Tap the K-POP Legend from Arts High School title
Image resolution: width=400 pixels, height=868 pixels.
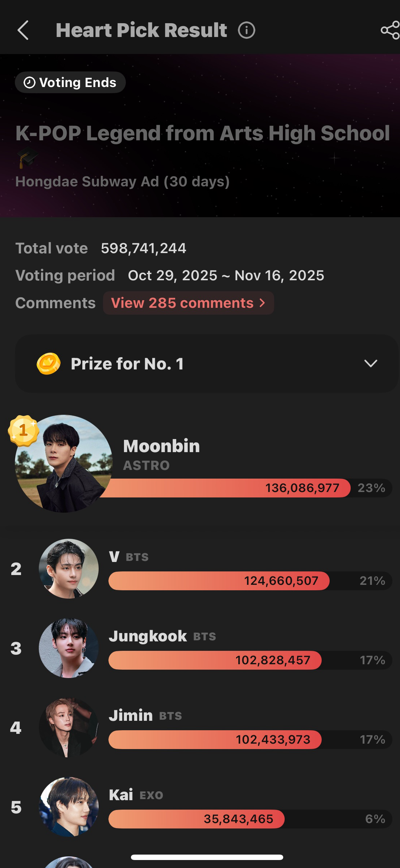click(202, 133)
